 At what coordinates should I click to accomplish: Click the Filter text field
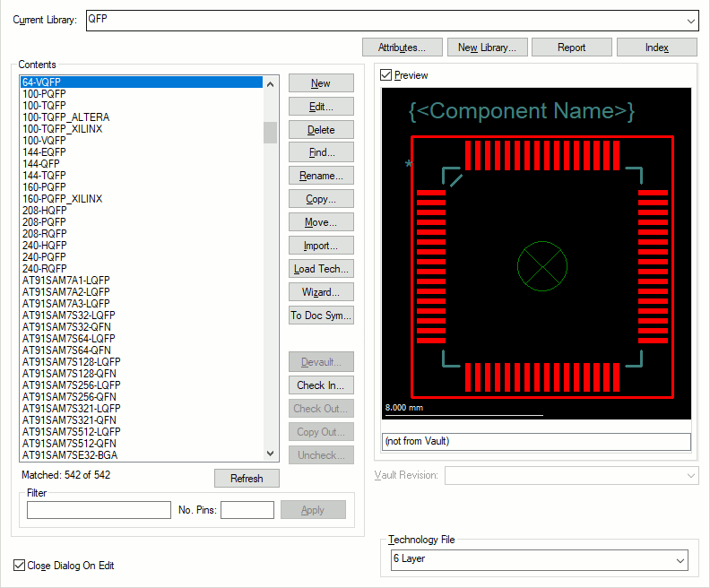[x=99, y=510]
